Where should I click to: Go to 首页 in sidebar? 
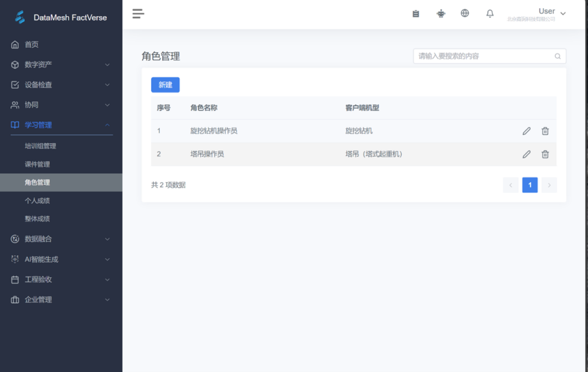(32, 45)
